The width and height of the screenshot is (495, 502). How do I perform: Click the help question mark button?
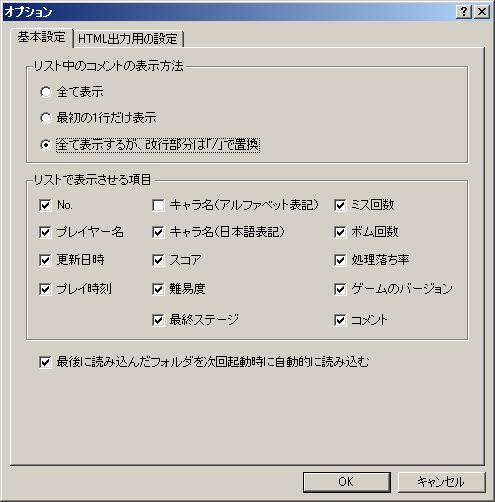click(x=464, y=12)
